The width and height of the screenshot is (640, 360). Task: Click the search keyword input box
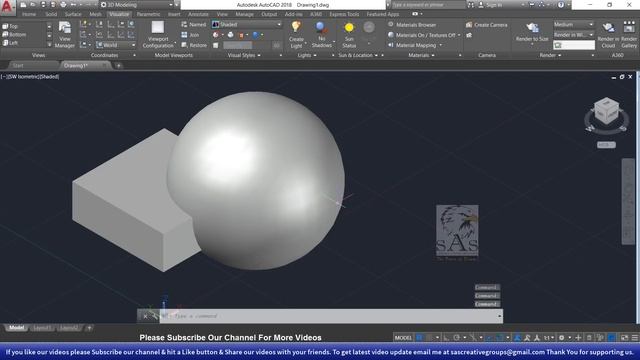pyautogui.click(x=428, y=5)
